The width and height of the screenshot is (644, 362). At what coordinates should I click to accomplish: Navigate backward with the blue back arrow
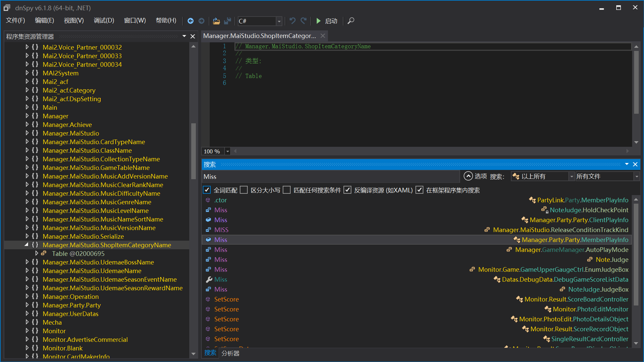tap(191, 21)
